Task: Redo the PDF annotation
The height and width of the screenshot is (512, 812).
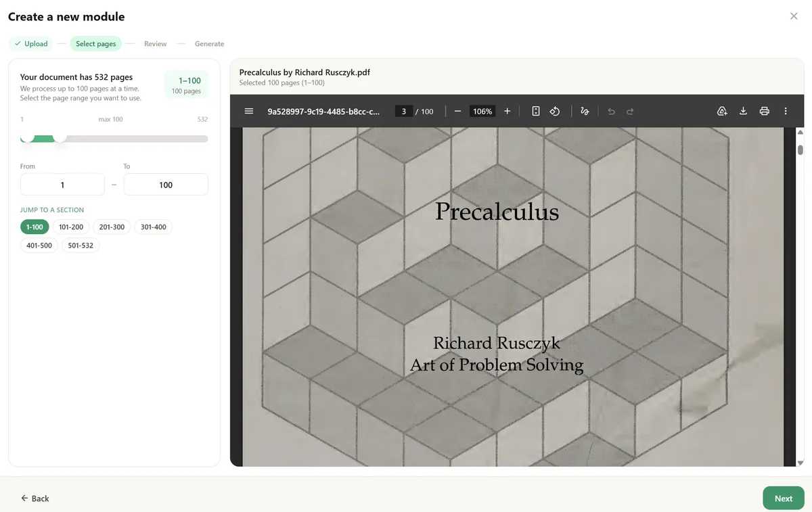Action: [x=630, y=111]
